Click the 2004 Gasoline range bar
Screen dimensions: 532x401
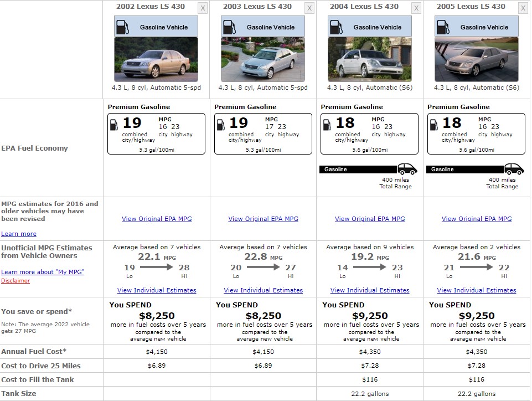point(358,169)
